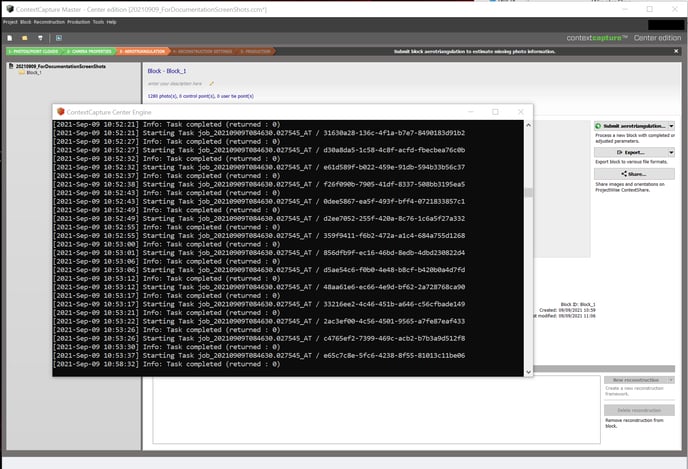Select workflow step 3 Aerotriangulation

[x=143, y=51]
